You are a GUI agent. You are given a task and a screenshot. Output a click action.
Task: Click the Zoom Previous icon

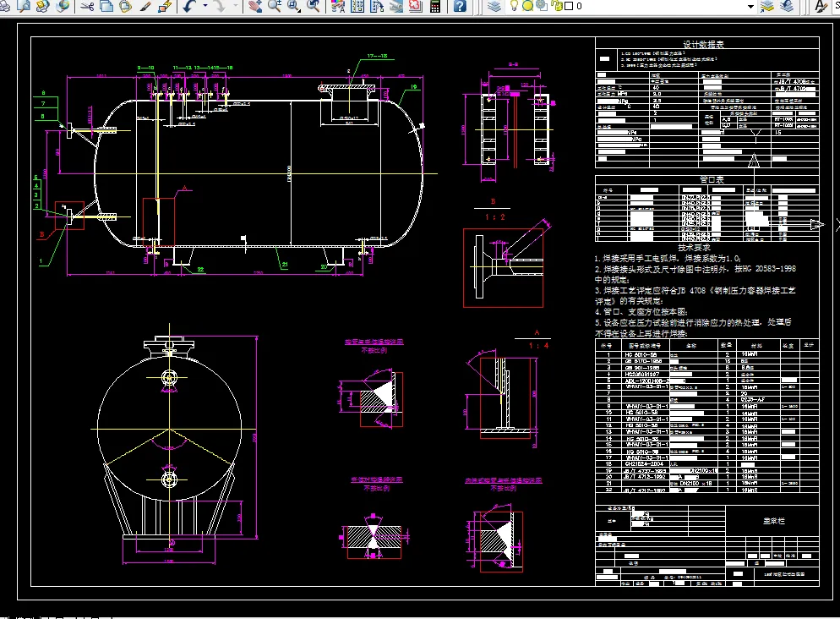(x=314, y=6)
